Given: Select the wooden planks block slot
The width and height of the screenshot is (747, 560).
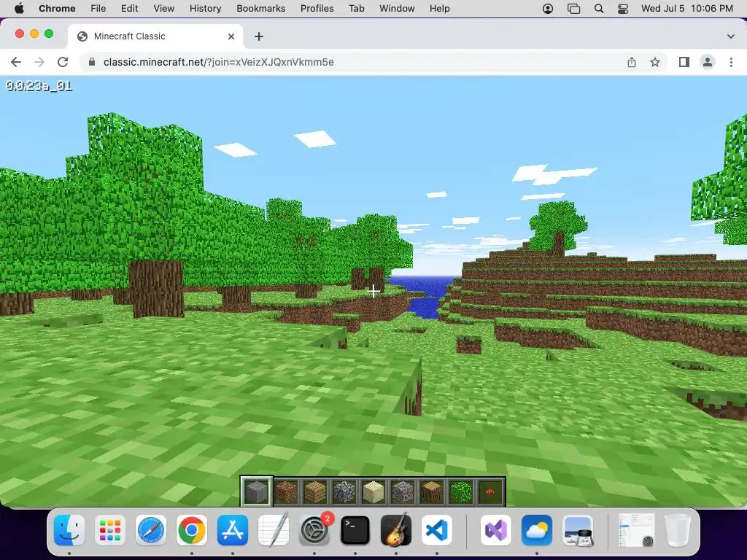Looking at the screenshot, I should pos(315,491).
